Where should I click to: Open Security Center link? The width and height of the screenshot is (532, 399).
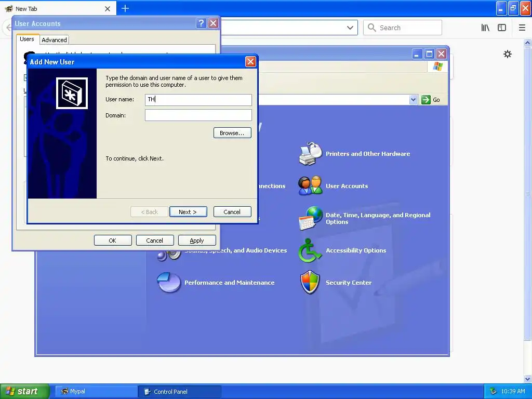(349, 283)
